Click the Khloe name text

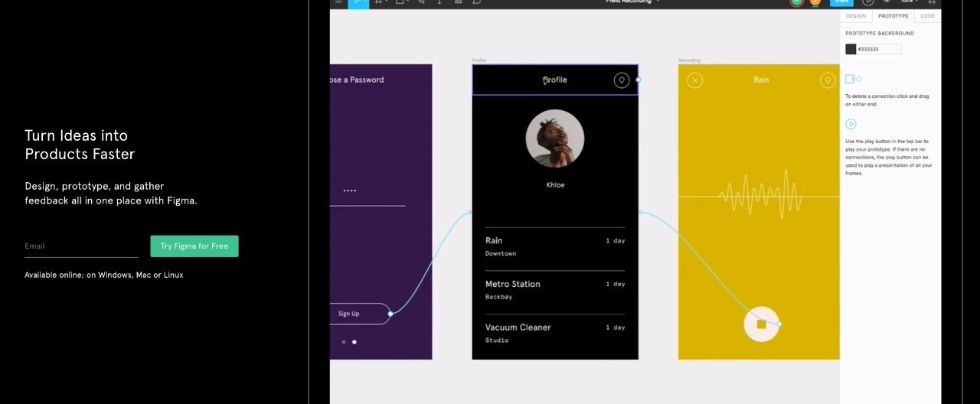pos(555,185)
